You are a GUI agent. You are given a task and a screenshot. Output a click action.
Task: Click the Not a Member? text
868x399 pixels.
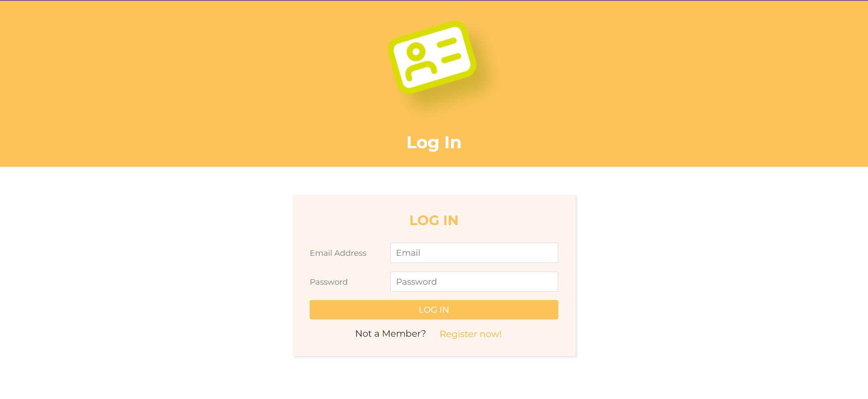(x=390, y=333)
